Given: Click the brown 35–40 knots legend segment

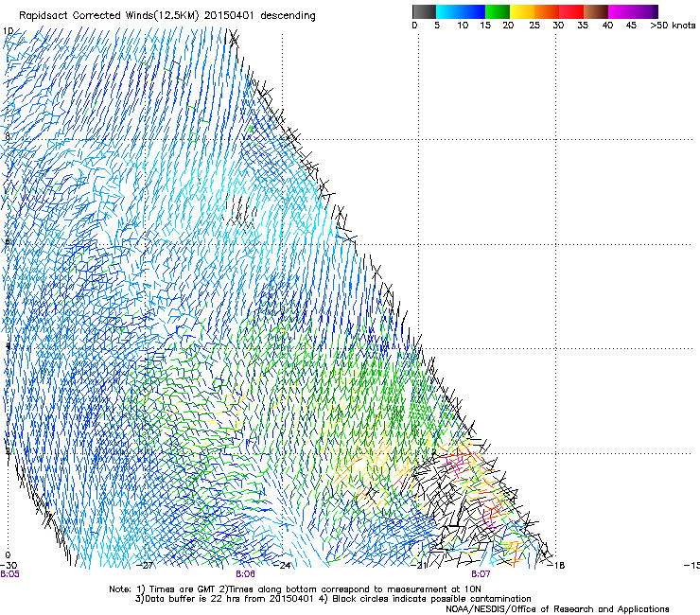Looking at the screenshot, I should point(596,11).
